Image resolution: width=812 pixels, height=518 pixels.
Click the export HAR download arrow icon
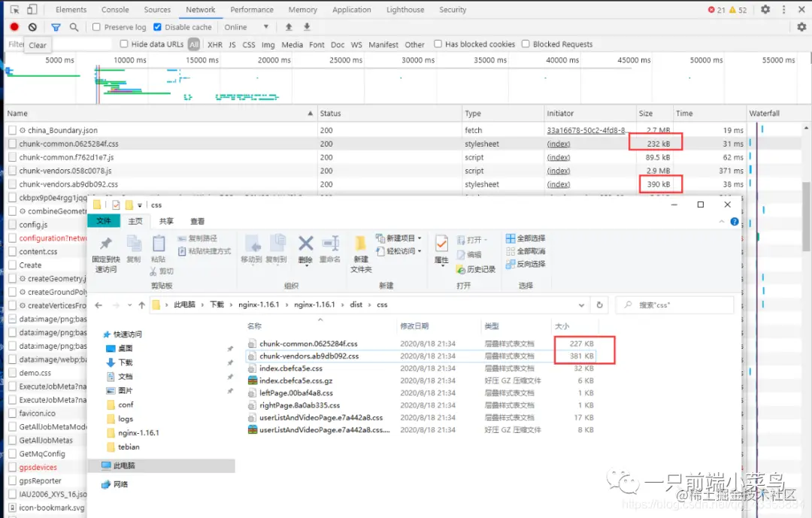(x=307, y=27)
